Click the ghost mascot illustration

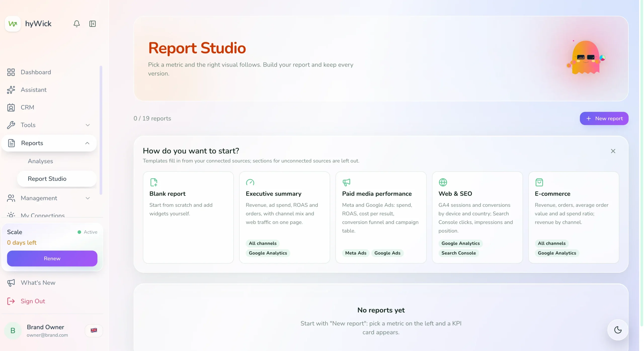point(585,57)
